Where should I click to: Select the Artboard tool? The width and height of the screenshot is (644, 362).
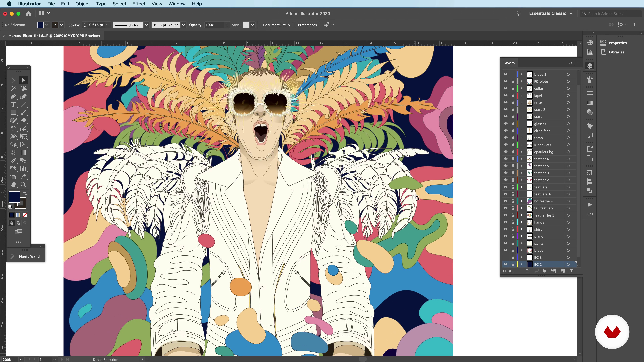coord(13,177)
